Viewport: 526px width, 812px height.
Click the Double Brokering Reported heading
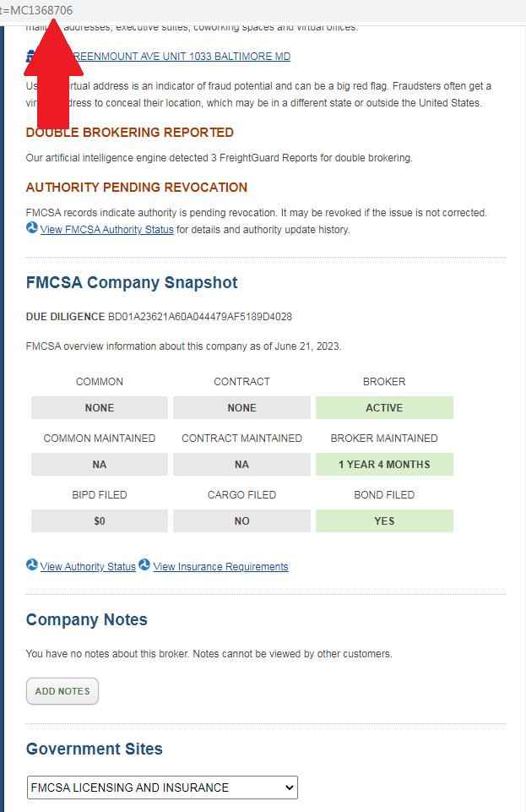click(130, 133)
